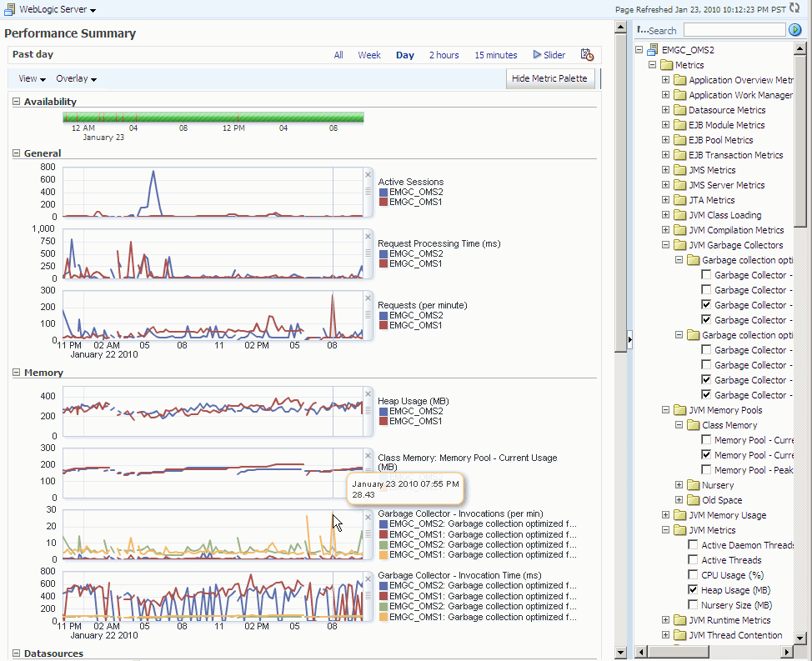The height and width of the screenshot is (661, 812).
Task: Expand the EJB Pool Metrics node
Action: 666,140
